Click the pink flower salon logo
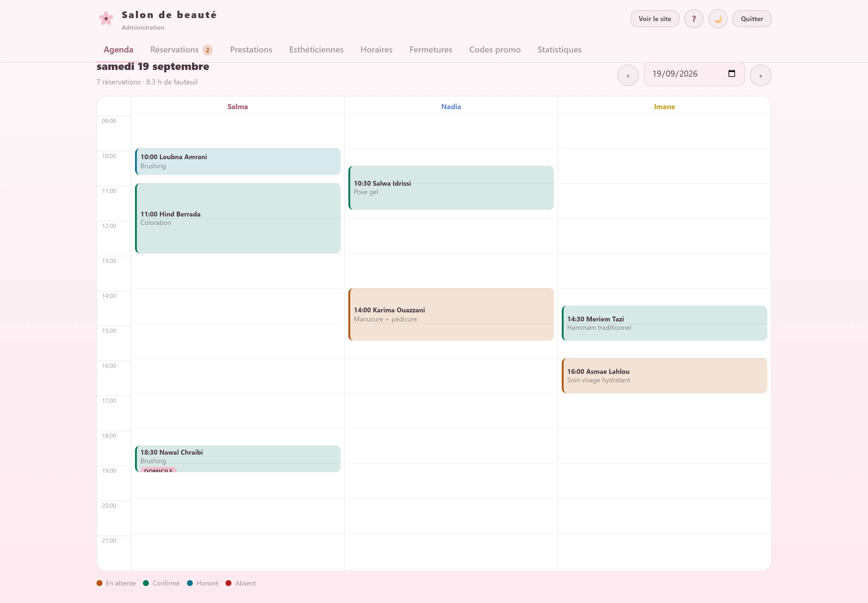This screenshot has width=868, height=603. click(x=106, y=18)
